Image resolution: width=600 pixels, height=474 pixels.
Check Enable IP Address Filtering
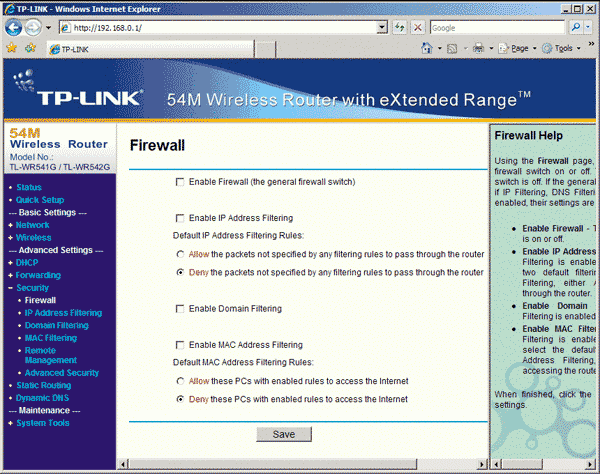tap(179, 218)
